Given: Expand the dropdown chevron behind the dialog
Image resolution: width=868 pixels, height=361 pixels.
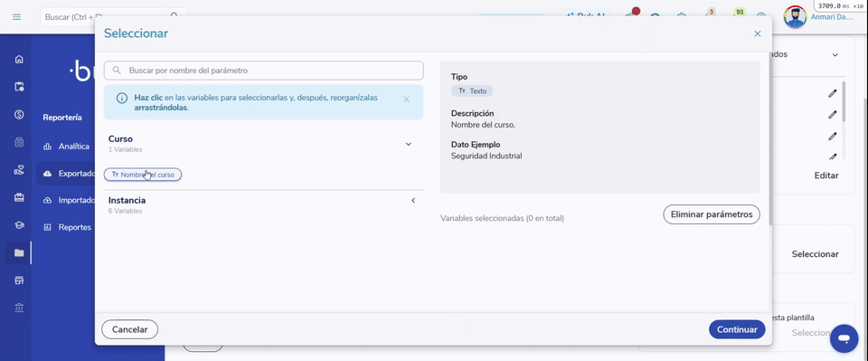Looking at the screenshot, I should tap(835, 55).
